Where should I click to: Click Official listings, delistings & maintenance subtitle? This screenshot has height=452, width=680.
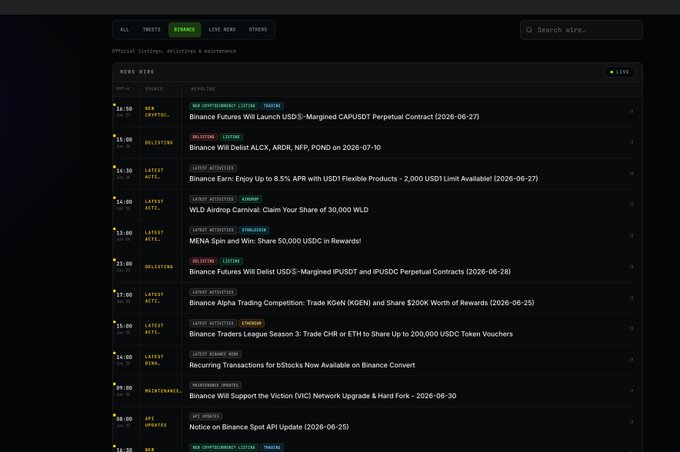coord(174,51)
